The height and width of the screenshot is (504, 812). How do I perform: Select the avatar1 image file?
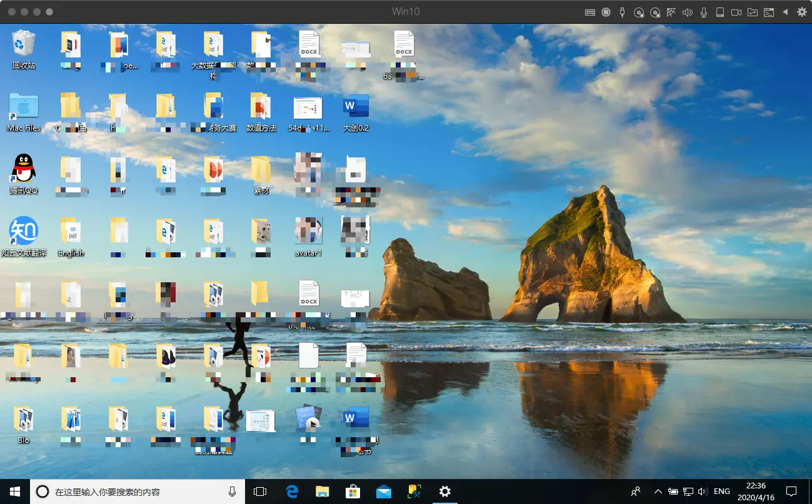coord(308,237)
